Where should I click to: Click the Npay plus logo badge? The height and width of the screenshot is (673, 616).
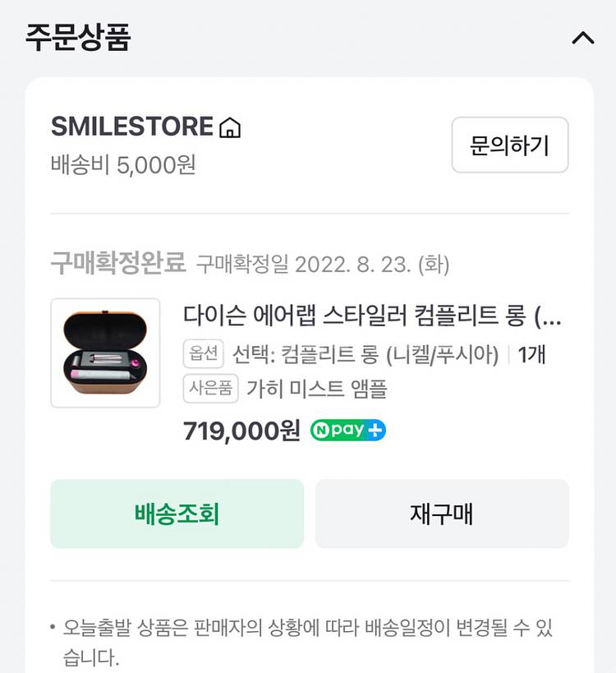348,430
